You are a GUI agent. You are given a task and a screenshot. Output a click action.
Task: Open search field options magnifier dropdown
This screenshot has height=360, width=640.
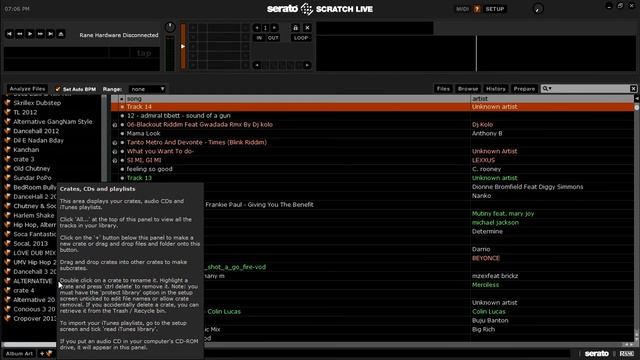coord(547,89)
